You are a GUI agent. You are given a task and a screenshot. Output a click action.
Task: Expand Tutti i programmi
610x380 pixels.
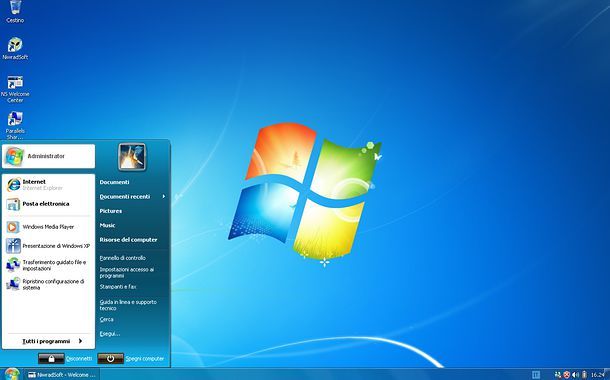52,341
